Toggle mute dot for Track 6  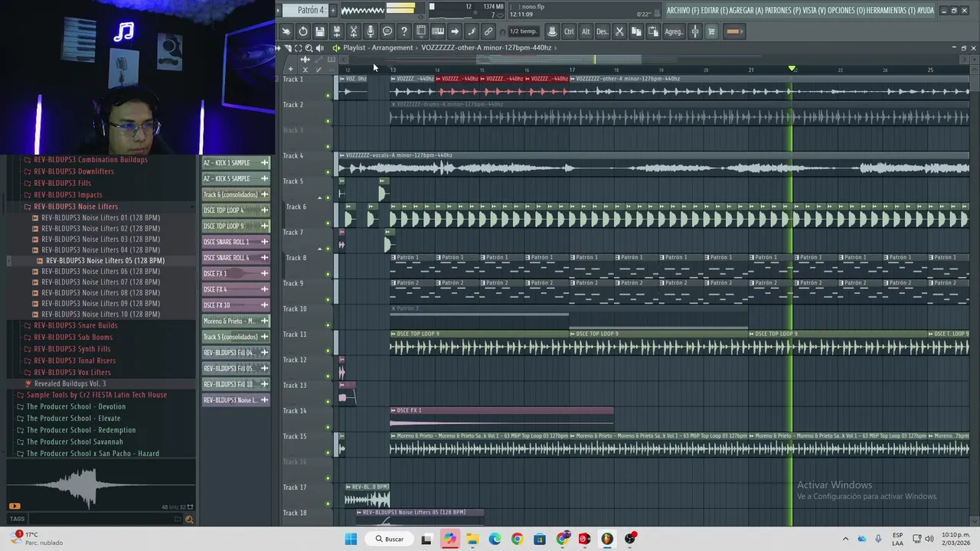click(328, 223)
